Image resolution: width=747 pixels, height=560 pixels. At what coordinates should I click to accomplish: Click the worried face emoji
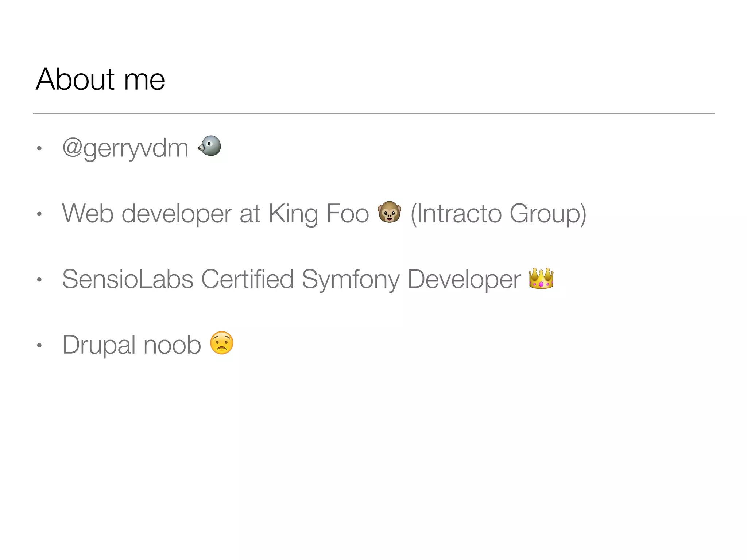pyautogui.click(x=222, y=343)
